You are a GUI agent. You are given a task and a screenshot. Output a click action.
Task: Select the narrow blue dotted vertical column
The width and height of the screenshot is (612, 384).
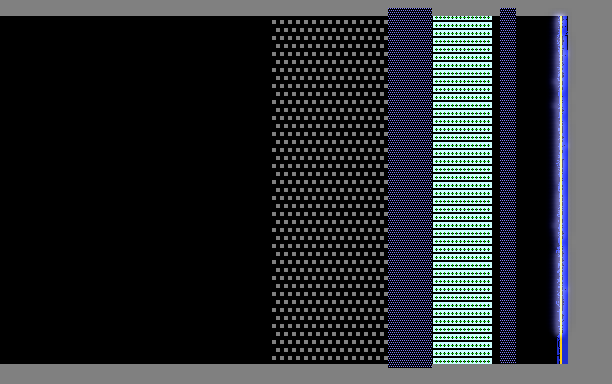(508, 186)
